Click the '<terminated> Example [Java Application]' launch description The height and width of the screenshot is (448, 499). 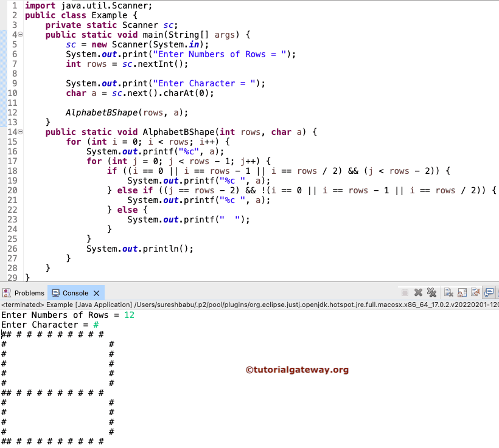(66, 305)
